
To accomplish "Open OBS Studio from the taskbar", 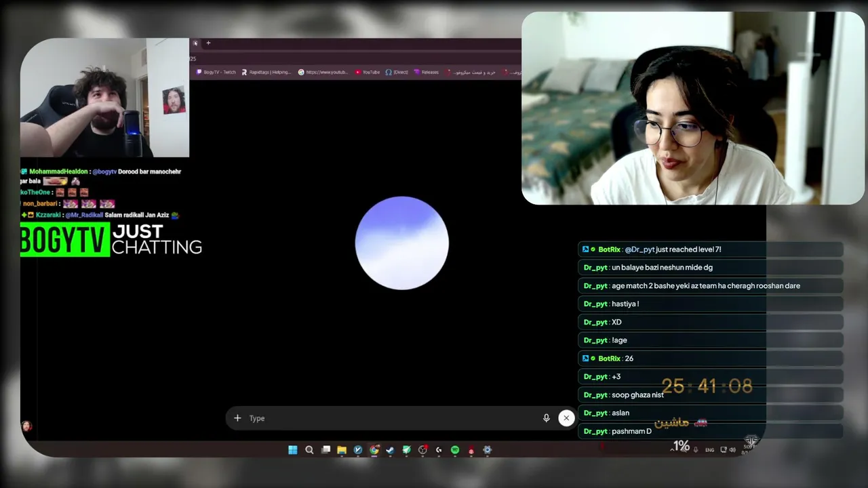I will (422, 450).
